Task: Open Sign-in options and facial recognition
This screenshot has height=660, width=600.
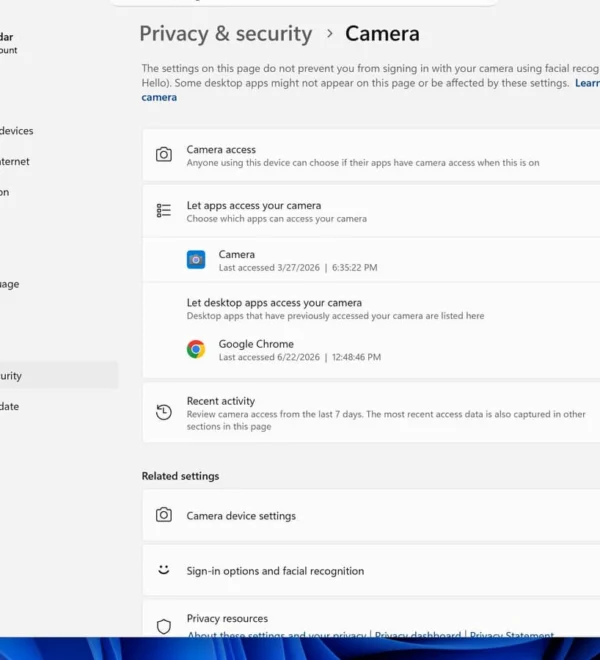Action: coord(371,570)
